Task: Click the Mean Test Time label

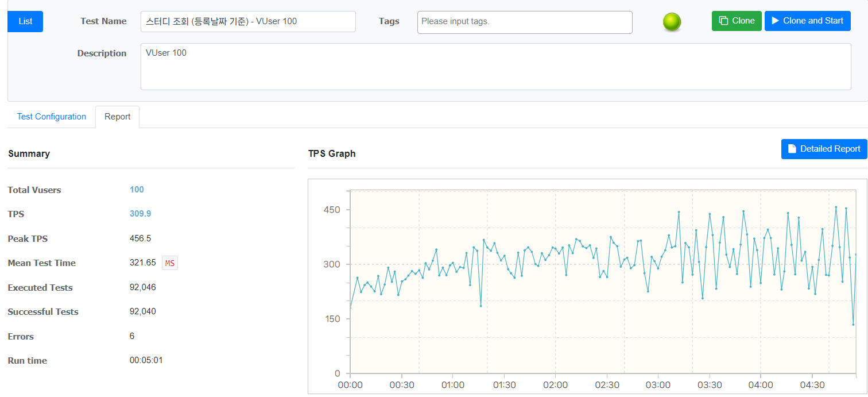Action: pos(42,263)
